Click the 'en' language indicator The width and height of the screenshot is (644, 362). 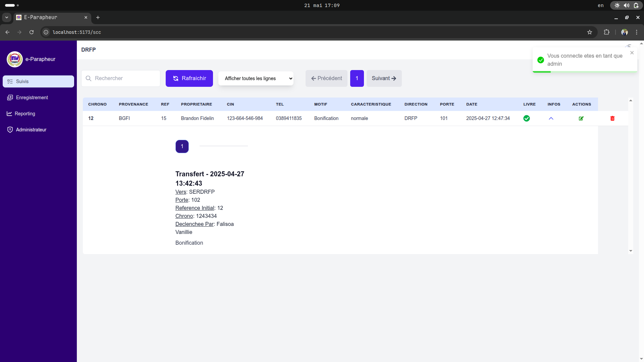pos(600,5)
